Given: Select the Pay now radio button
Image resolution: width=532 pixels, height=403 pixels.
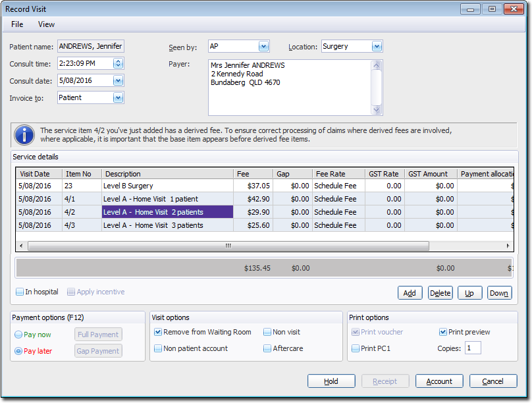Looking at the screenshot, I should coord(18,335).
